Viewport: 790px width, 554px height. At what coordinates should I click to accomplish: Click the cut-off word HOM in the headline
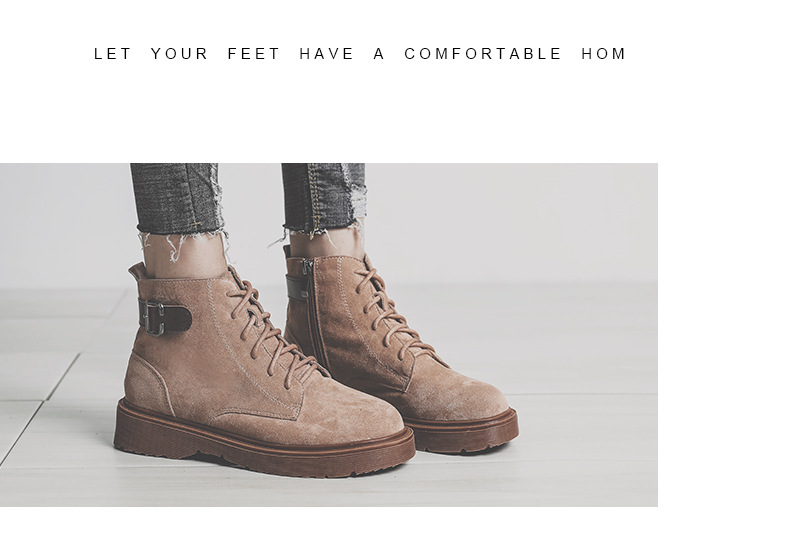pyautogui.click(x=603, y=54)
